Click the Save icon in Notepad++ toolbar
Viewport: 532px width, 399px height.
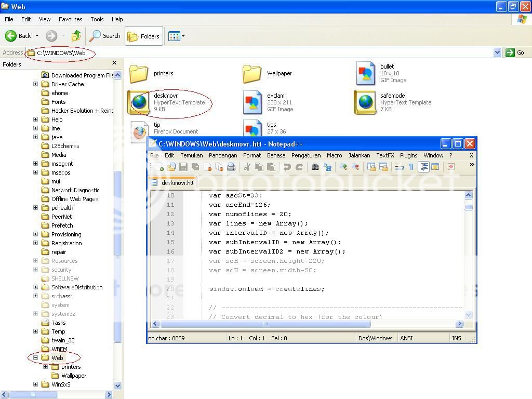point(183,167)
